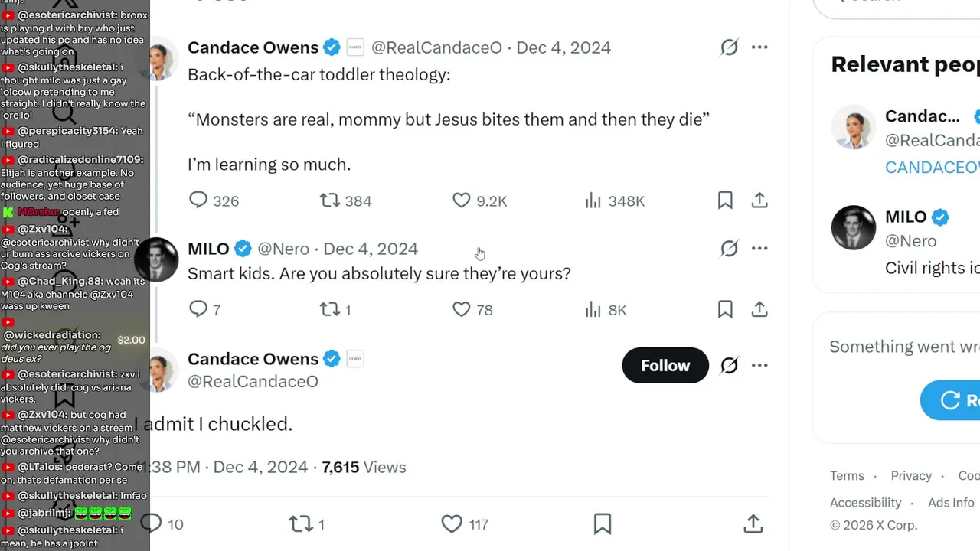This screenshot has height=551, width=980.
Task: Follow Candace Owens
Action: 665,365
